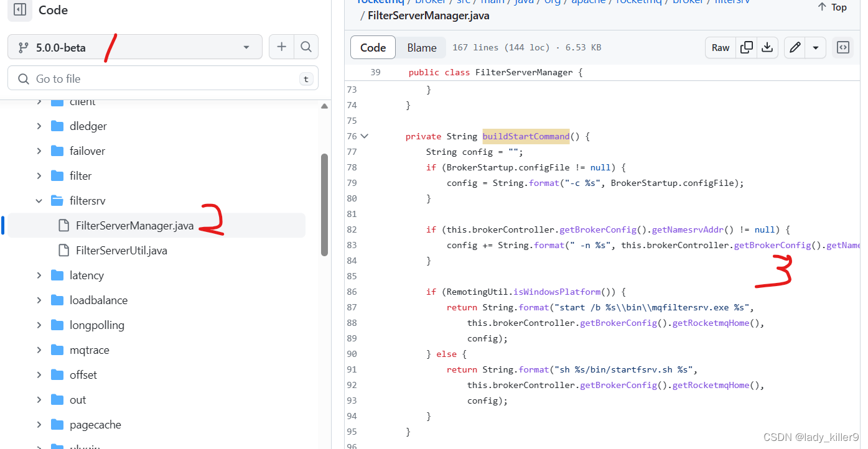Expand the failover folder chevron
Viewport: 868px width, 449px height.
click(x=39, y=151)
